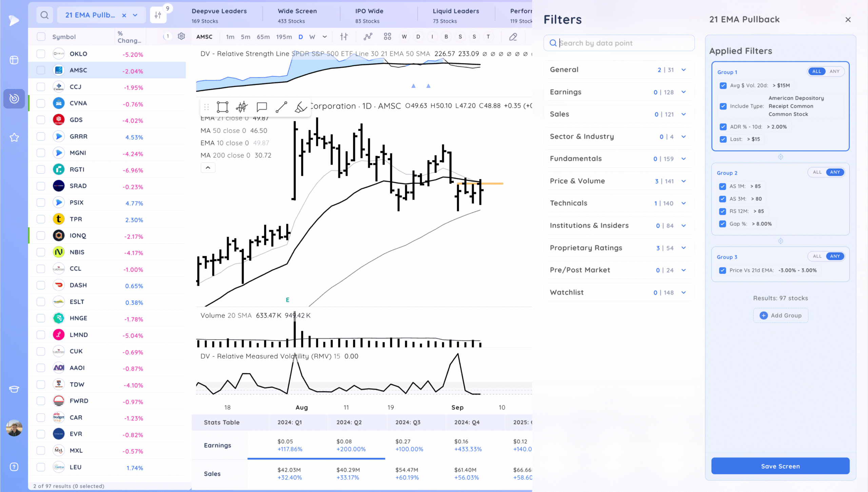Uncheck the AS 1M filter checkbox
The image size is (868, 492).
pos(723,186)
